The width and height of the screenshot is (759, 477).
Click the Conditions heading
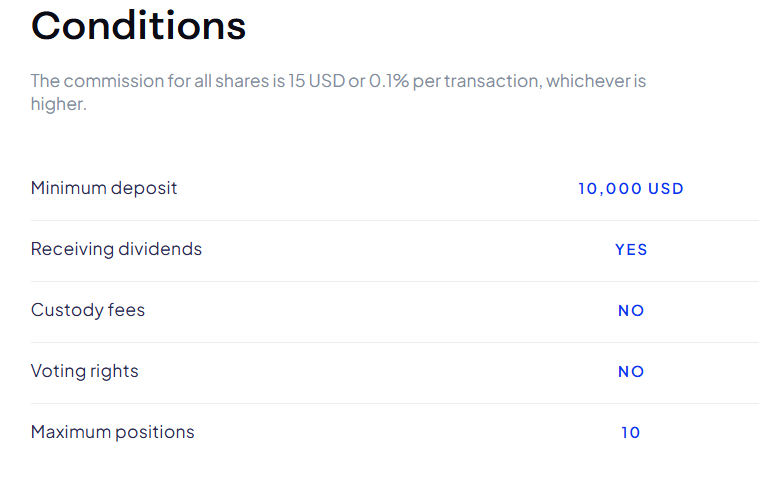click(138, 25)
